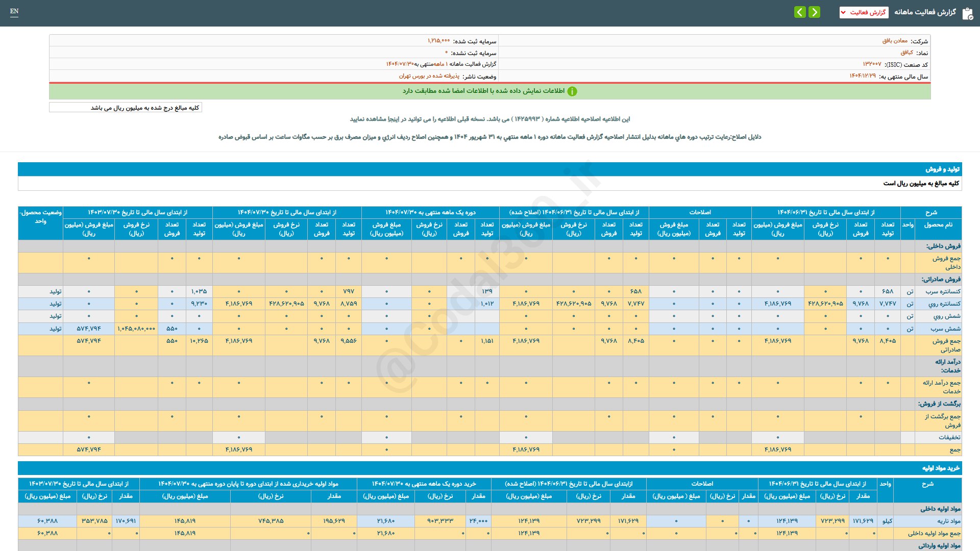Click the شمش سرب row name
The image size is (980, 551).
pyautogui.click(x=945, y=329)
